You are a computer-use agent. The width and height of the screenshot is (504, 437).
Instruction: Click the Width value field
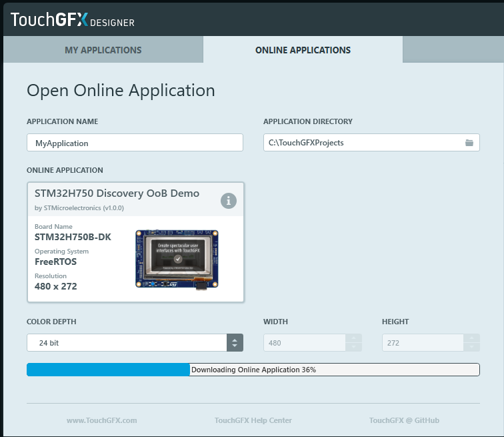(305, 343)
